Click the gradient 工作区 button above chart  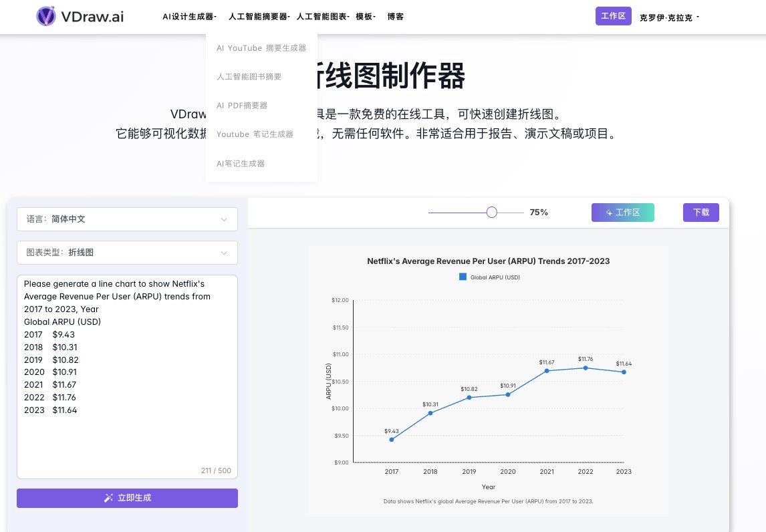(x=622, y=213)
